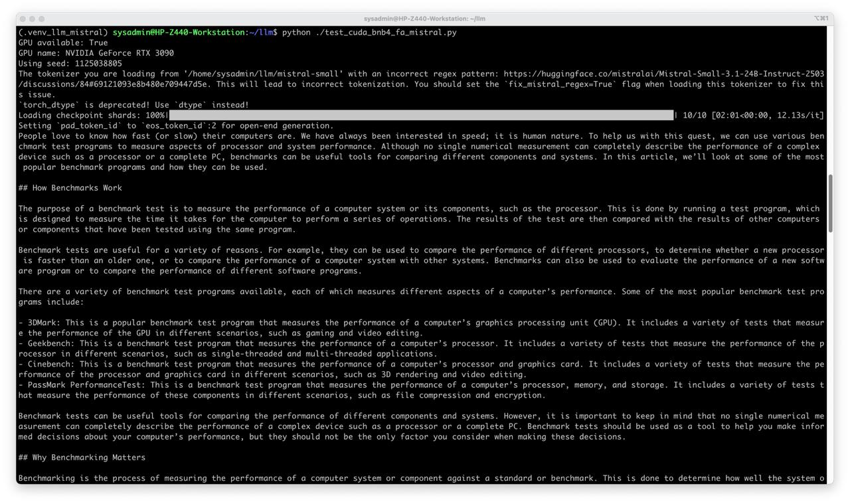Click the "## Why Benchmarking Matters" heading
The width and height of the screenshot is (850, 504).
click(82, 458)
